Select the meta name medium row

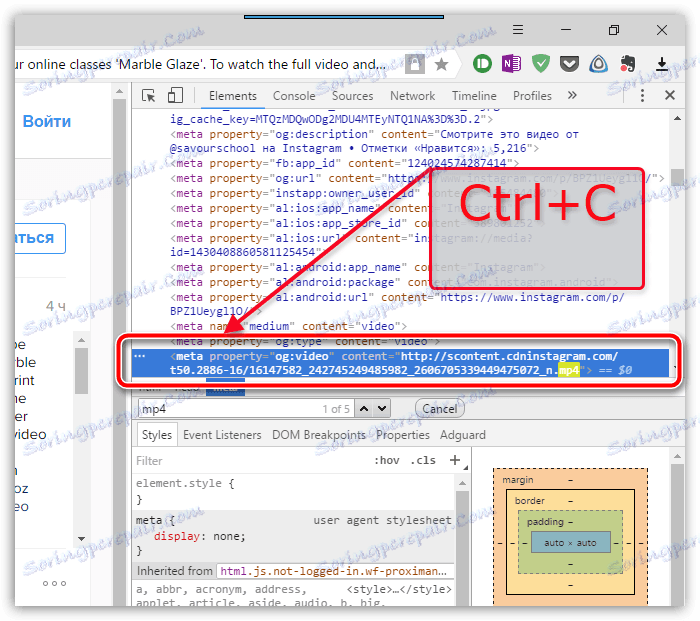(x=288, y=326)
